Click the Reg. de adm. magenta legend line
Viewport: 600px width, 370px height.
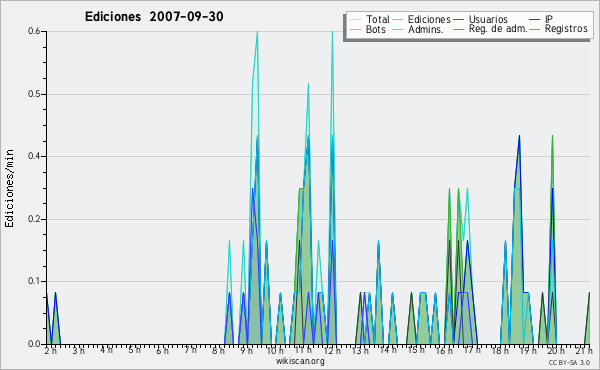pos(458,29)
